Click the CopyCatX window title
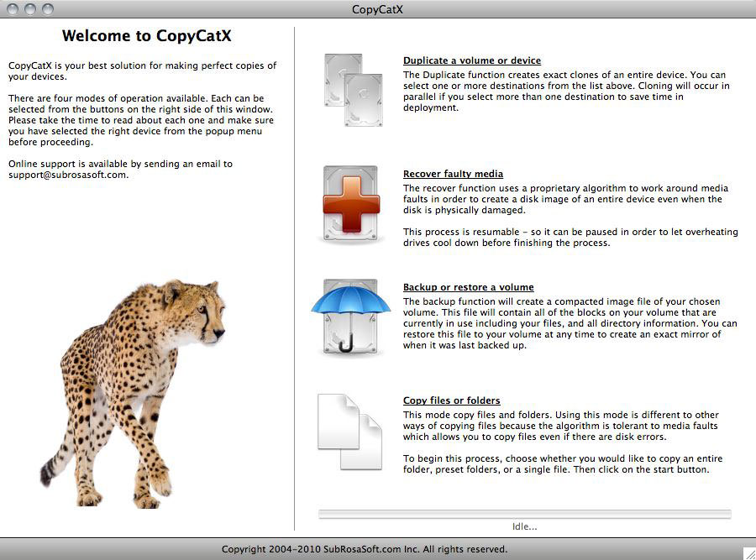 click(x=377, y=9)
